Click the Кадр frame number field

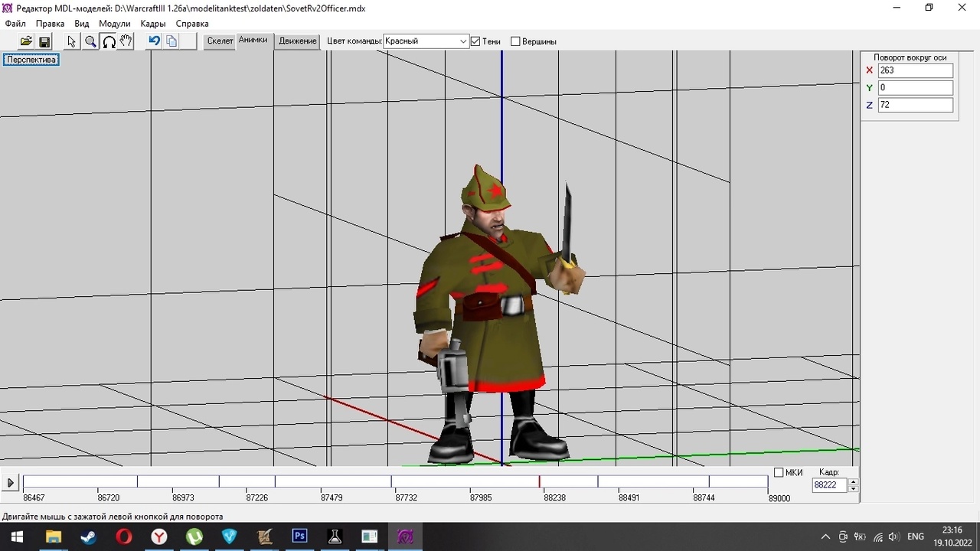tap(830, 485)
